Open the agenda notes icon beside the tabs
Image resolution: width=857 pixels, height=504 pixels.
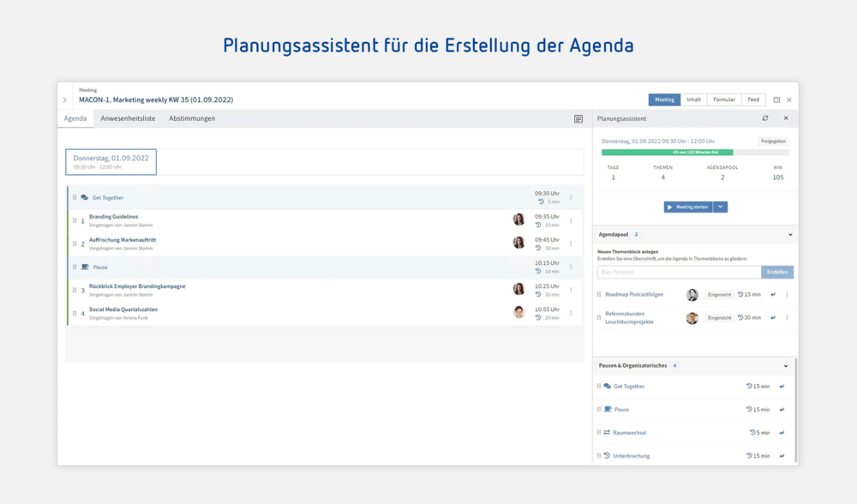pos(578,119)
